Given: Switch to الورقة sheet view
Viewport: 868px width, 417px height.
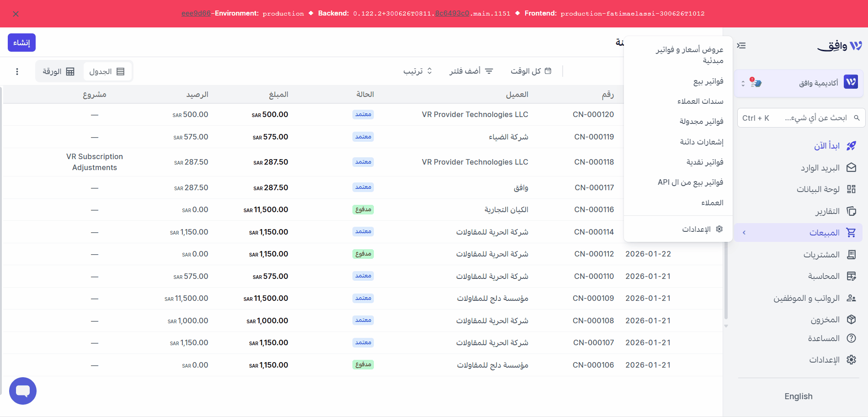Looking at the screenshot, I should 59,71.
